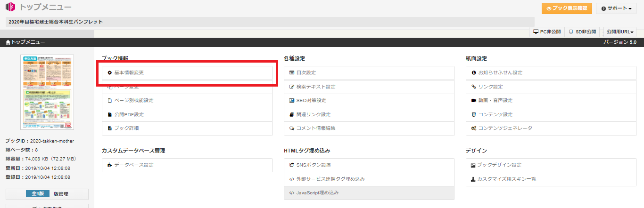Image resolution: width=644 pixels, height=208 pixels.
Task: Click the chain icon next to リンク設定
Action: (474, 87)
